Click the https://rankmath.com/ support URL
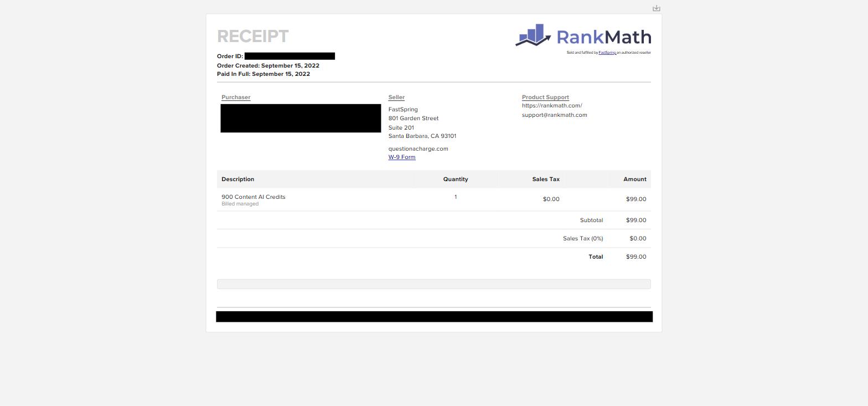 pos(552,106)
